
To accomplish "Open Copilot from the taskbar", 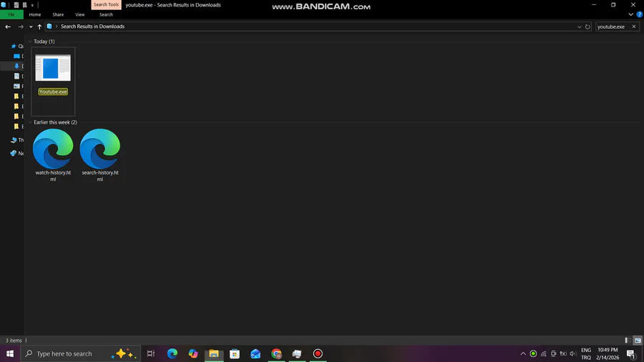I will click(x=193, y=353).
